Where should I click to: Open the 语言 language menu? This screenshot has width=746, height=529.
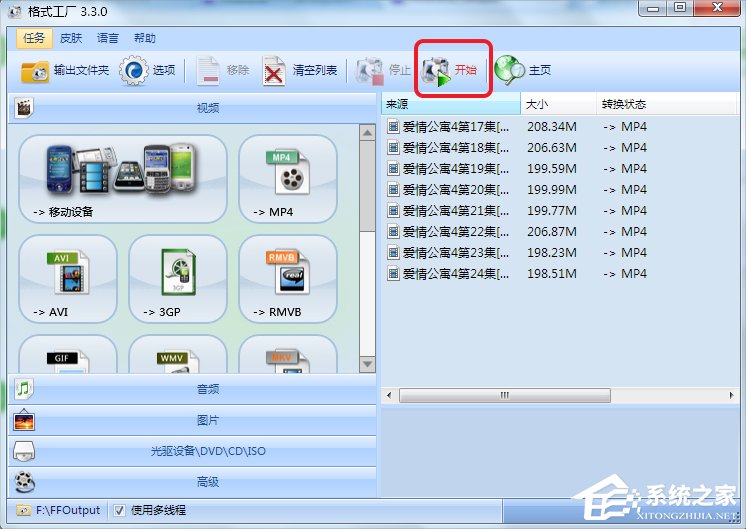(107, 39)
